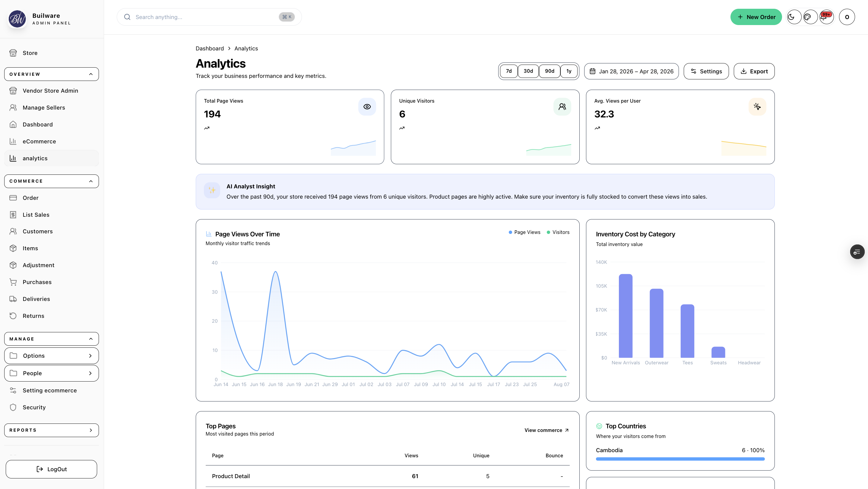The image size is (868, 489).
Task: Click the Export button
Action: 754,71
